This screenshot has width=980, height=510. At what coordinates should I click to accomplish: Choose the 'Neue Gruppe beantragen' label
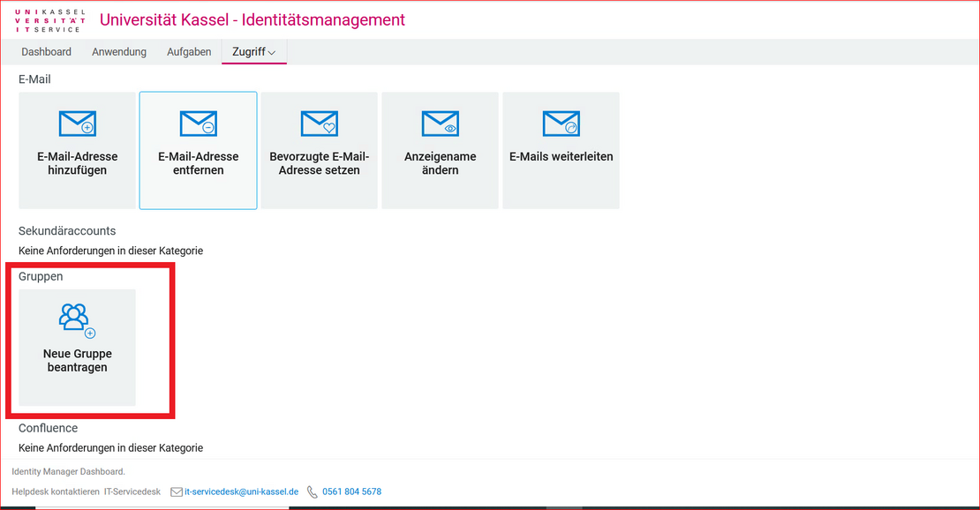pos(77,360)
